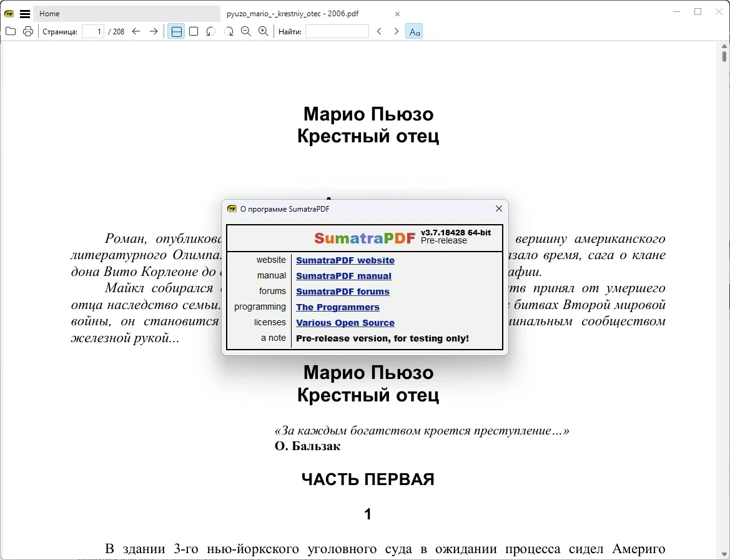Screen dimensions: 730x560
Task: Click the page number input field
Action: [93, 32]
